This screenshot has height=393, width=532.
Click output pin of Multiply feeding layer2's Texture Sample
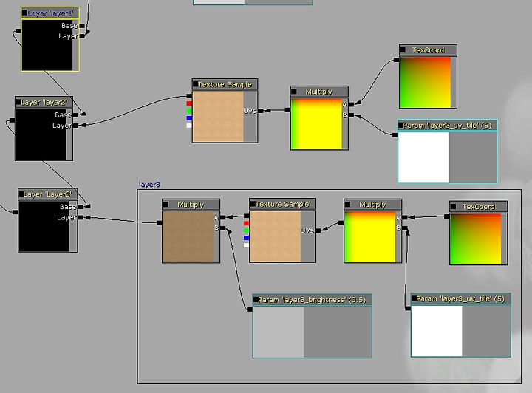coord(287,109)
